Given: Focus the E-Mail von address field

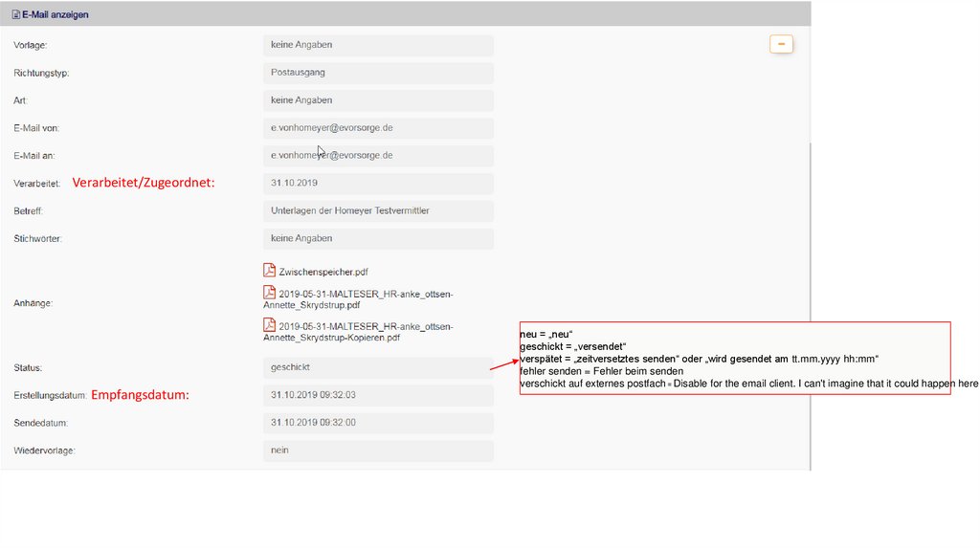Looking at the screenshot, I should (378, 128).
